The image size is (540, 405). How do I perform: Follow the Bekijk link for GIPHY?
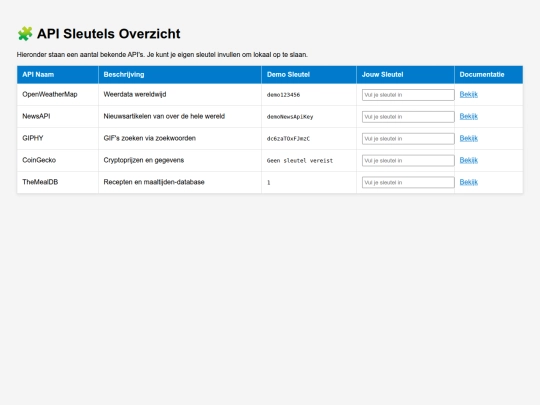pos(468,138)
